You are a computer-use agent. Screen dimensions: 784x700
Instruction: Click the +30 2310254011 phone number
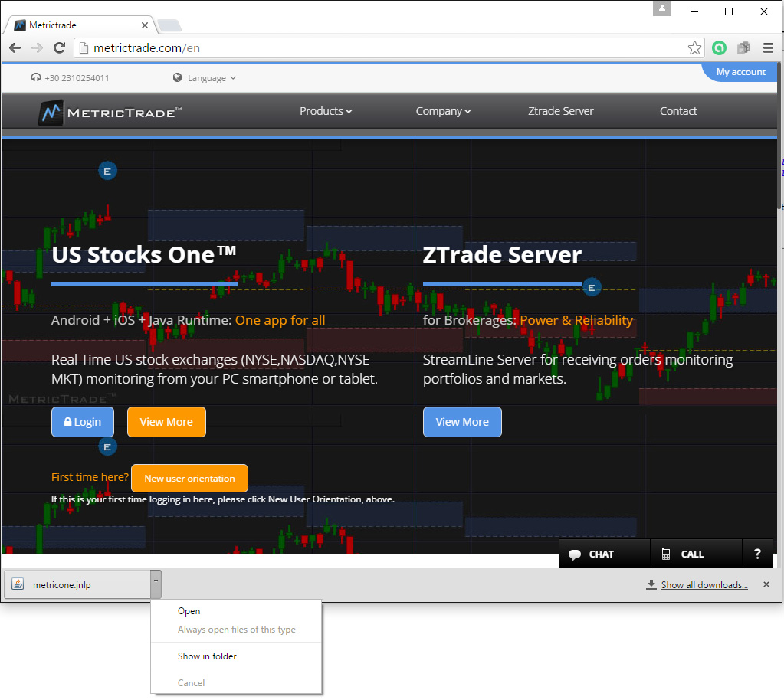(77, 78)
